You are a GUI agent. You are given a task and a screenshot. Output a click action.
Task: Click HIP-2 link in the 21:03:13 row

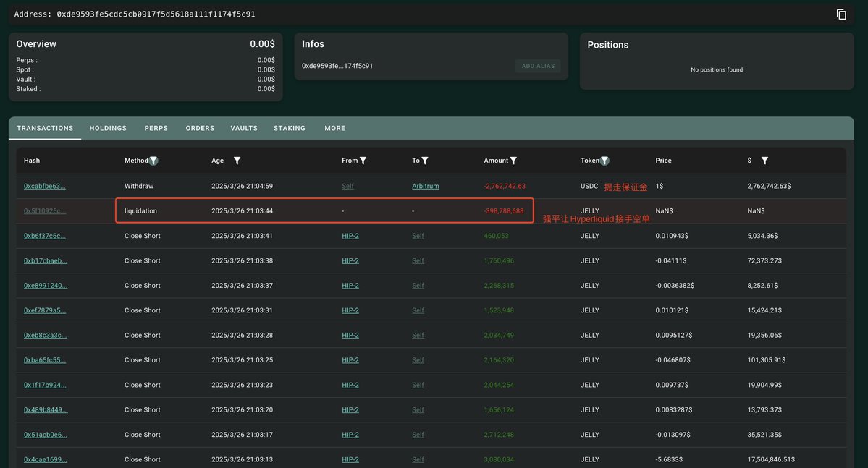tap(350, 460)
